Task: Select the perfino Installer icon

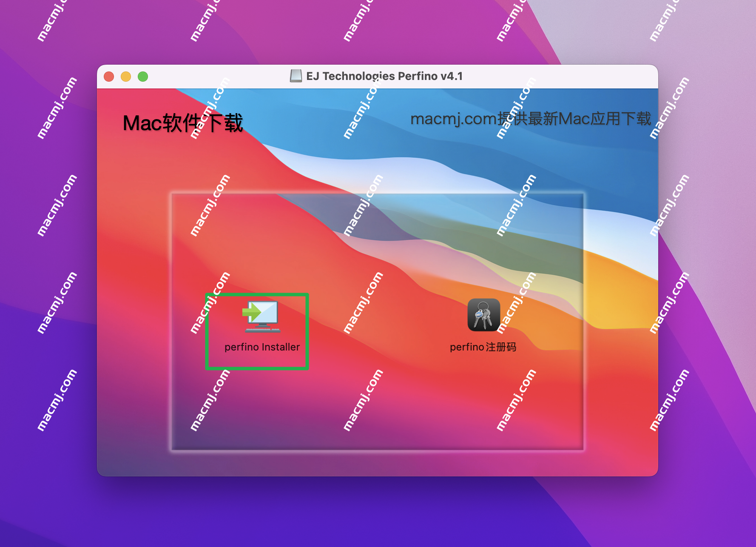Action: (261, 316)
